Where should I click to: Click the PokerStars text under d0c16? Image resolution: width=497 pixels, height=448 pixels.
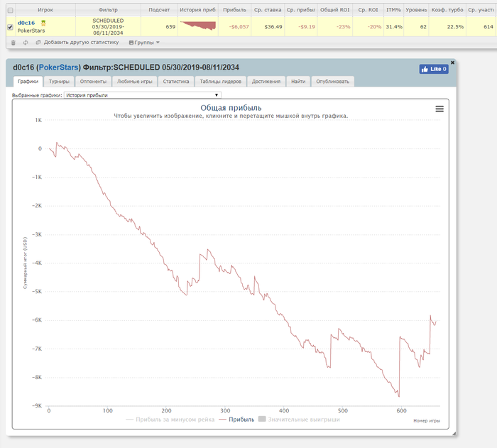point(31,31)
